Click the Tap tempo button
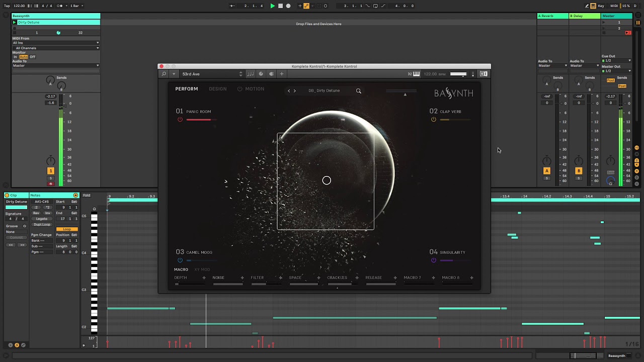The image size is (644, 362). tap(7, 6)
